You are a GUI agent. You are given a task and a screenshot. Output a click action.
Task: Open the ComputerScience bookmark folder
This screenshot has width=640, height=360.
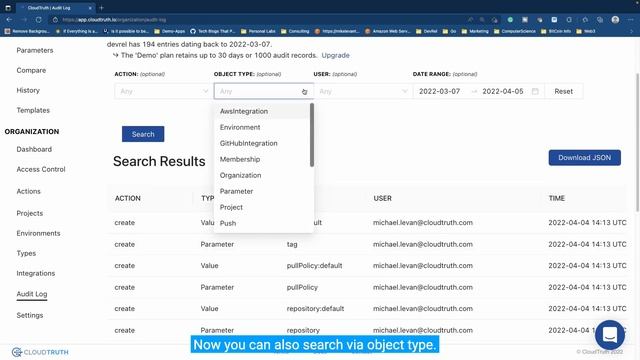[x=515, y=31]
